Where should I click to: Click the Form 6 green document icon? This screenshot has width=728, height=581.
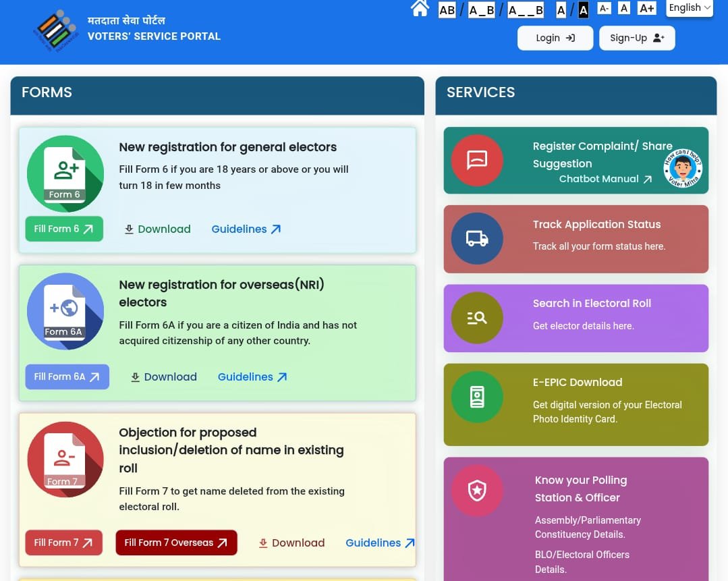pyautogui.click(x=65, y=173)
